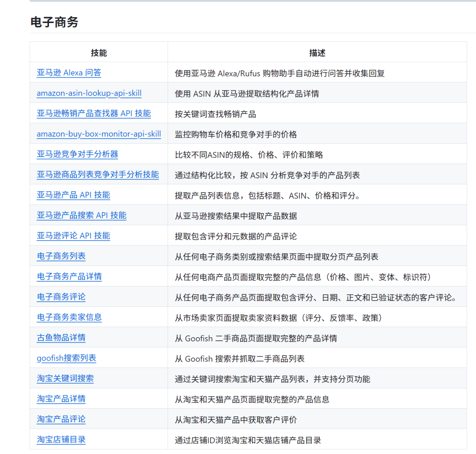Open the 亚马逊竞争对手分析器 link

tap(78, 154)
